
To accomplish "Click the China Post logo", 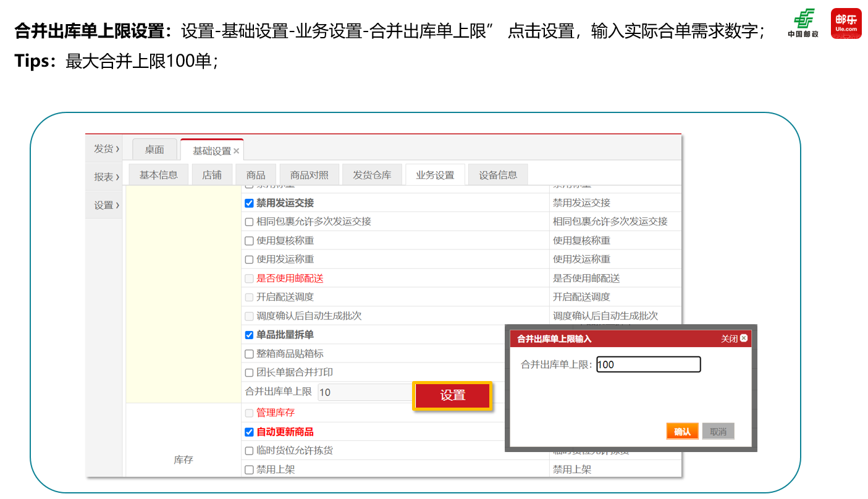I will (x=803, y=23).
